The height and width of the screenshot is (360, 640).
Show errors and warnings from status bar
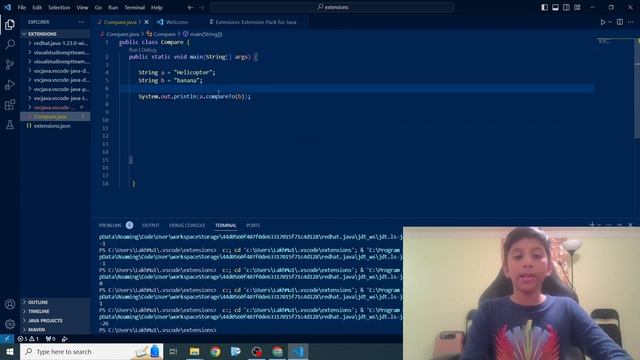point(28,339)
